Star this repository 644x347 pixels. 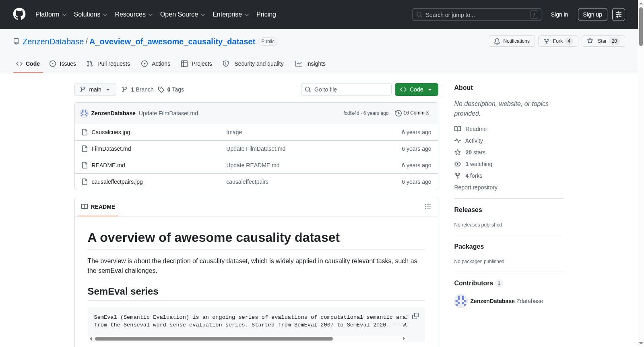603,41
